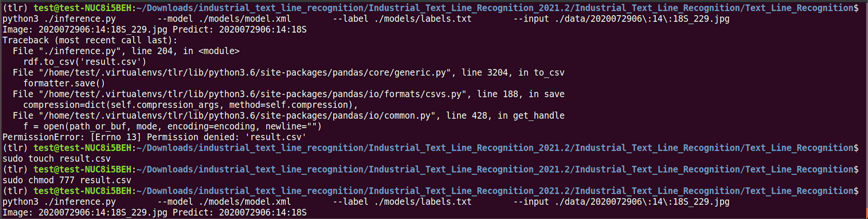Click the 'sudo chmod 777 result.csv' command

[x=67, y=180]
